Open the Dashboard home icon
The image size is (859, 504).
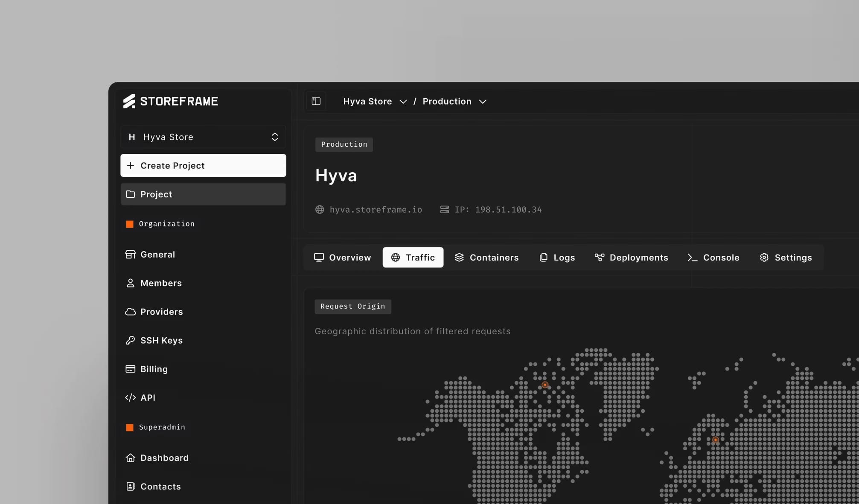pos(130,458)
